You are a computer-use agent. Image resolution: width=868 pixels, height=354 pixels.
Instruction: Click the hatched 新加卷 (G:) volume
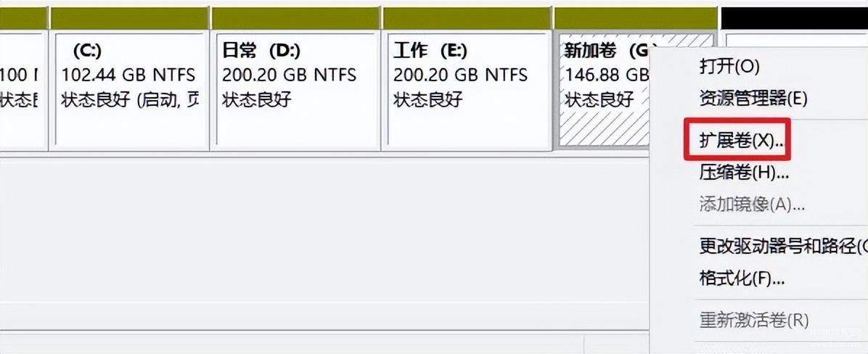point(603,91)
